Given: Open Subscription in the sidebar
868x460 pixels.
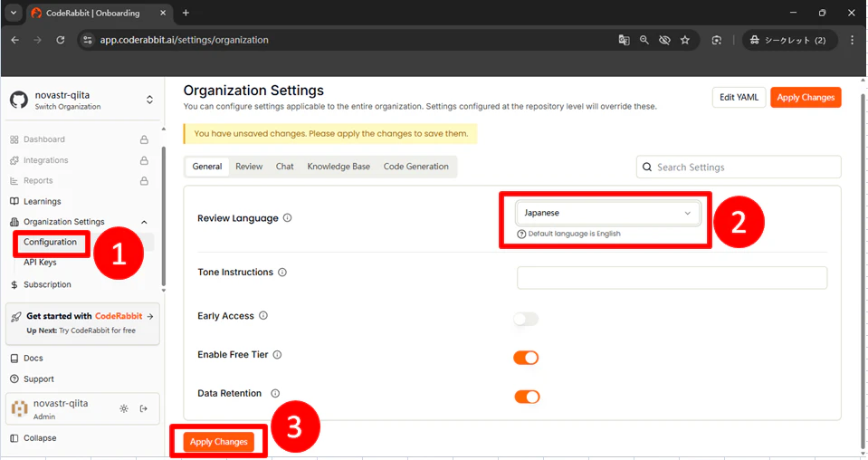Looking at the screenshot, I should coord(47,284).
